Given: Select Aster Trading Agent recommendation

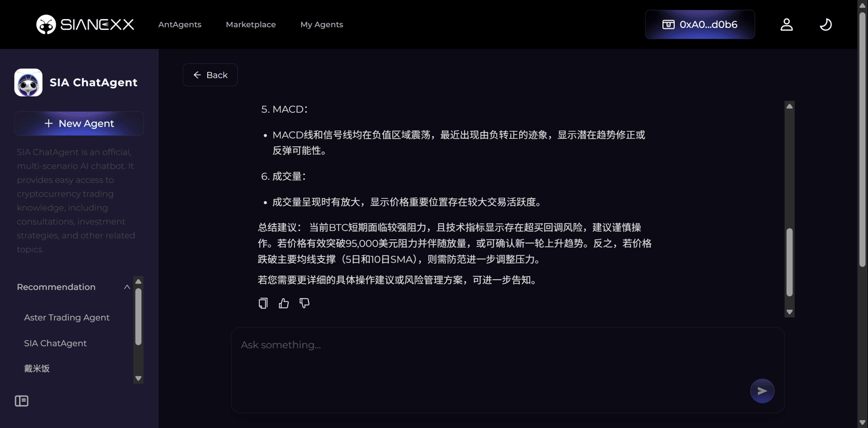Looking at the screenshot, I should (67, 317).
